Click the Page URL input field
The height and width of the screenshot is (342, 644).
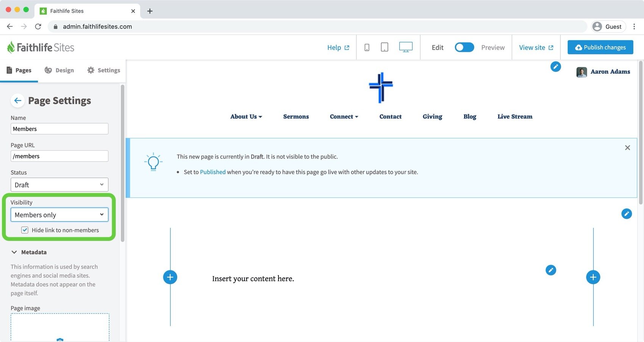pyautogui.click(x=59, y=156)
